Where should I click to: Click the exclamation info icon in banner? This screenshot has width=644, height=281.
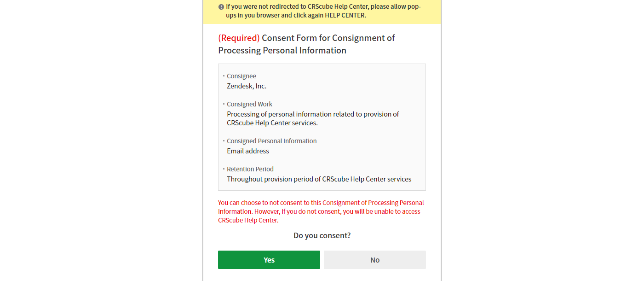click(x=221, y=7)
